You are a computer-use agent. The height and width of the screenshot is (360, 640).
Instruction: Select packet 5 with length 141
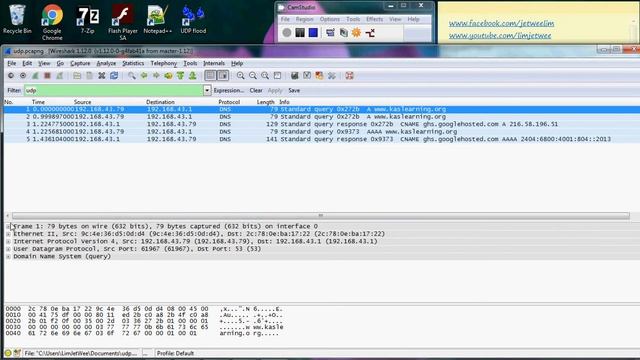tap(322, 139)
